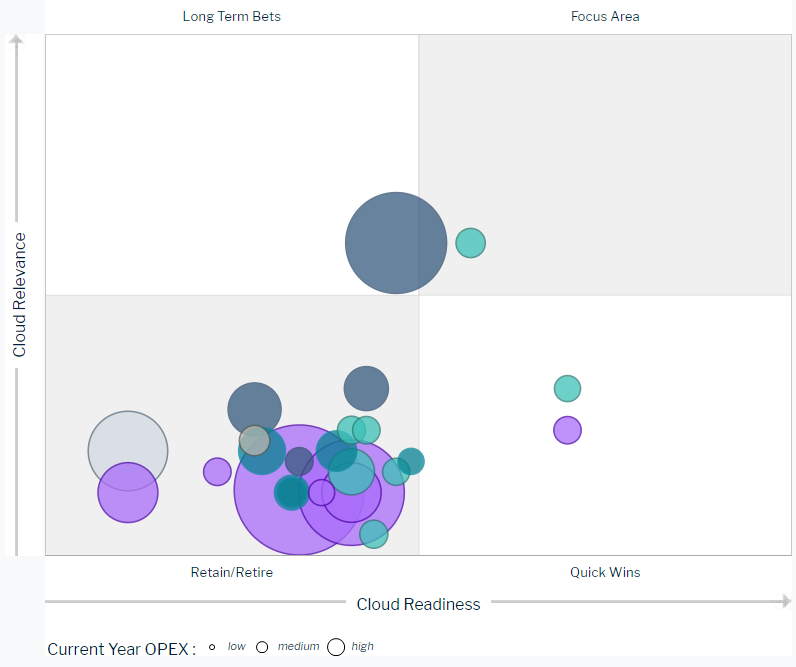Click the 'Long Term Bets' quadrant label

231,16
